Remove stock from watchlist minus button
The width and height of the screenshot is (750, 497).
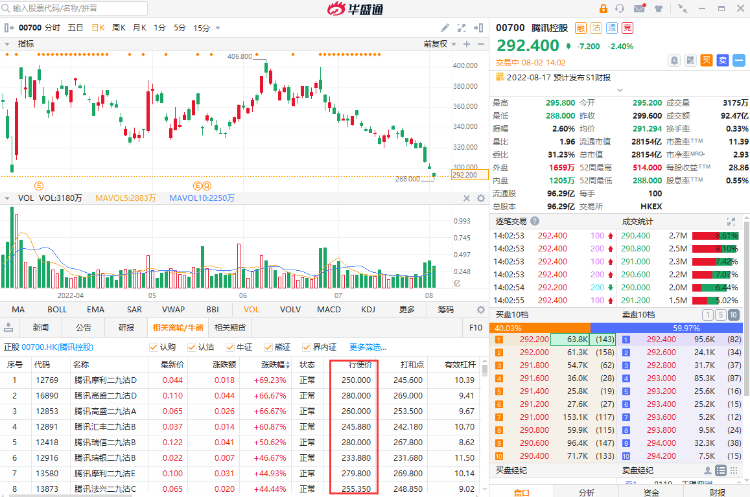739,60
